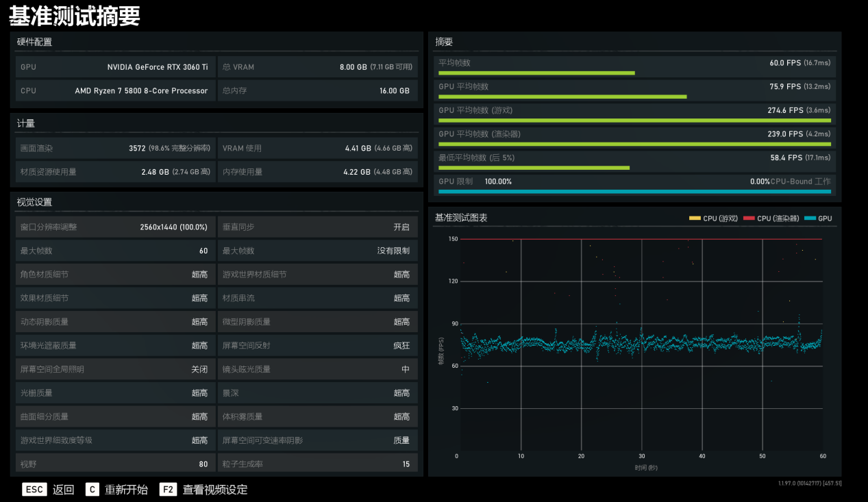The height and width of the screenshot is (502, 868).
Task: Select the 屏幕空间反射 疯狂 row
Action: [317, 345]
